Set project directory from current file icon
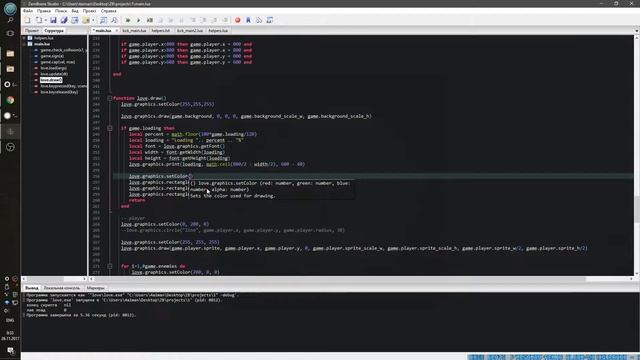640x360 pixels. pos(75,20)
